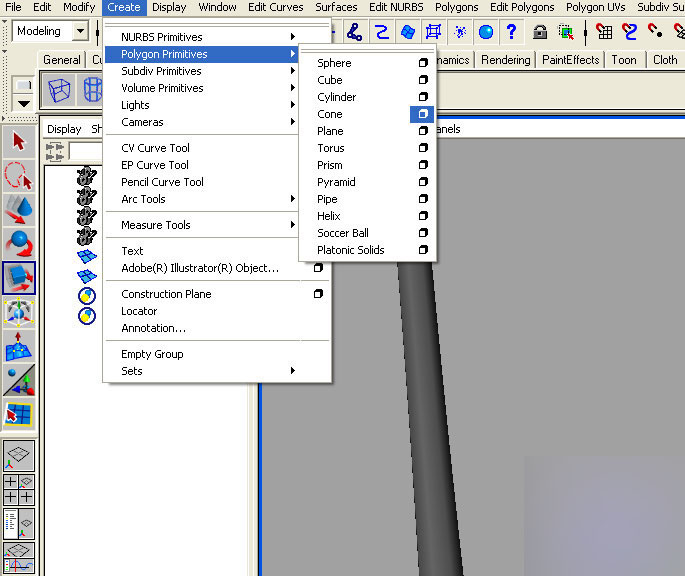Viewport: 685px width, 576px height.
Task: Click the select by curve mask icon
Action: 382,32
